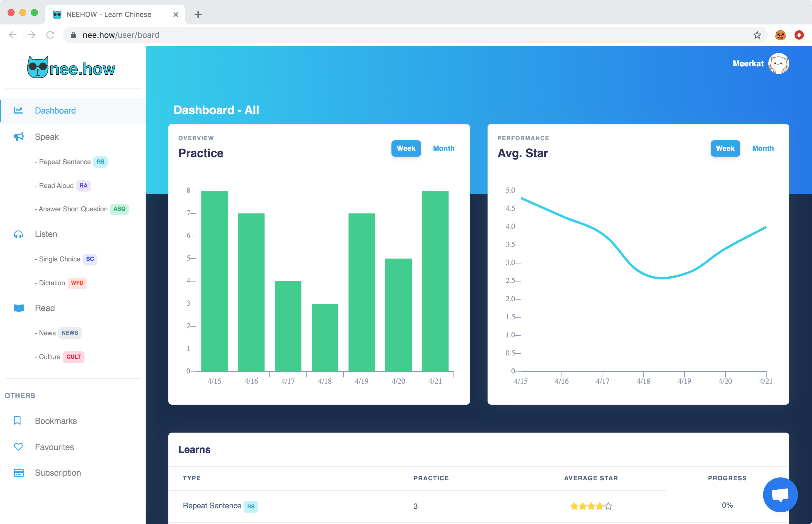Click the Favourites heart icon

point(18,447)
